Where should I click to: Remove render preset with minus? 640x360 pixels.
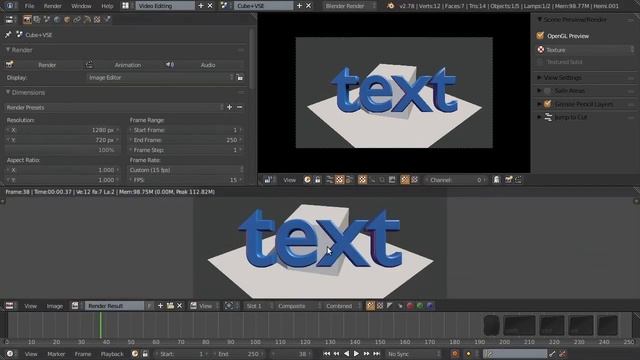pos(240,107)
